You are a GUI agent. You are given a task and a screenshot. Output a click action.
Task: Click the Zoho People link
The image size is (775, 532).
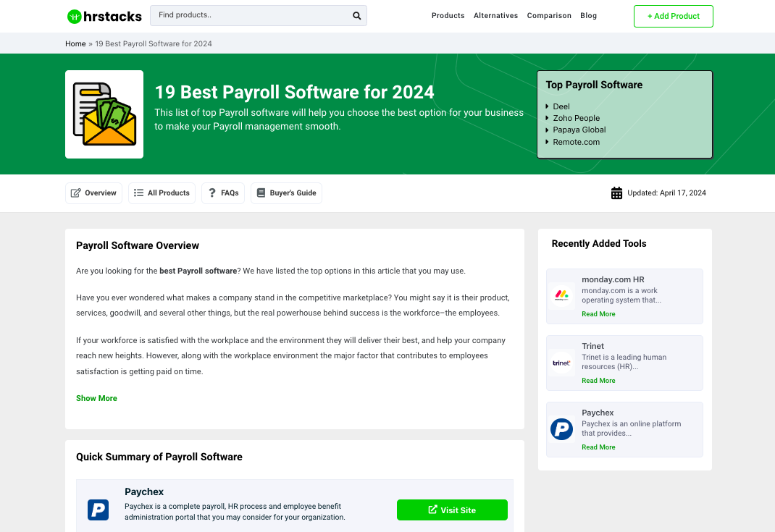pos(576,118)
